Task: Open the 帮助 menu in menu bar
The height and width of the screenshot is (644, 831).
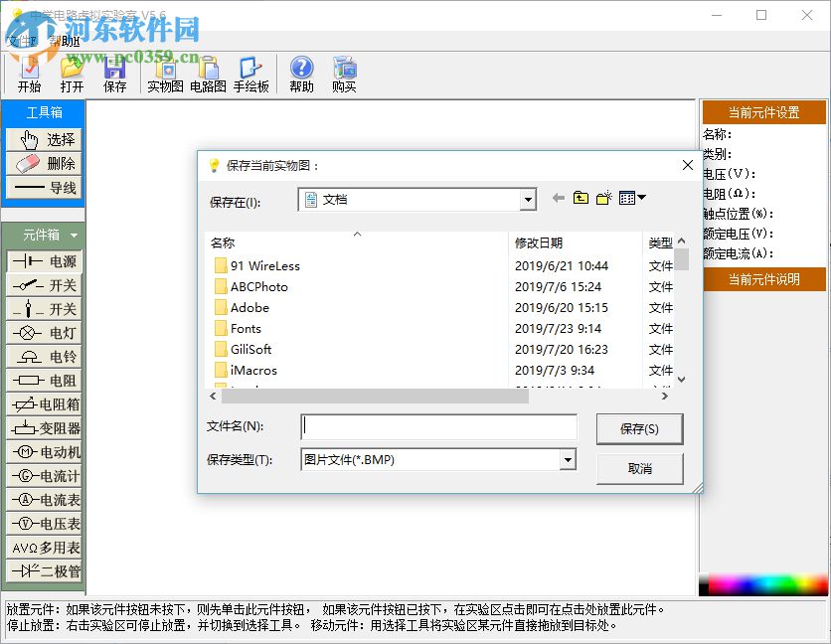Action: [x=64, y=41]
